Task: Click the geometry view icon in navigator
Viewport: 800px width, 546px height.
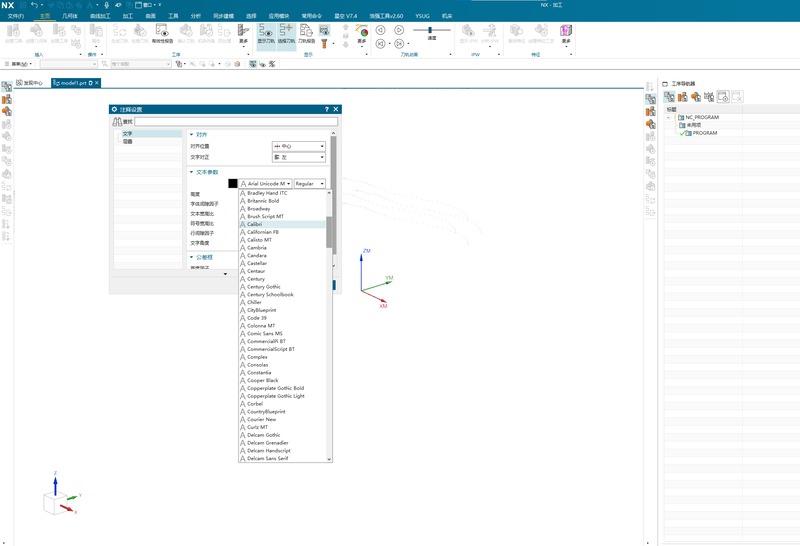Action: [x=695, y=96]
